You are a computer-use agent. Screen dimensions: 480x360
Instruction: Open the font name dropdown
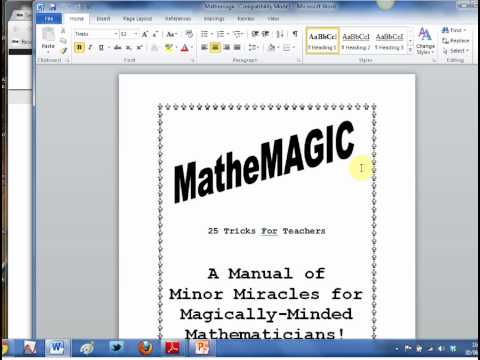pos(116,34)
